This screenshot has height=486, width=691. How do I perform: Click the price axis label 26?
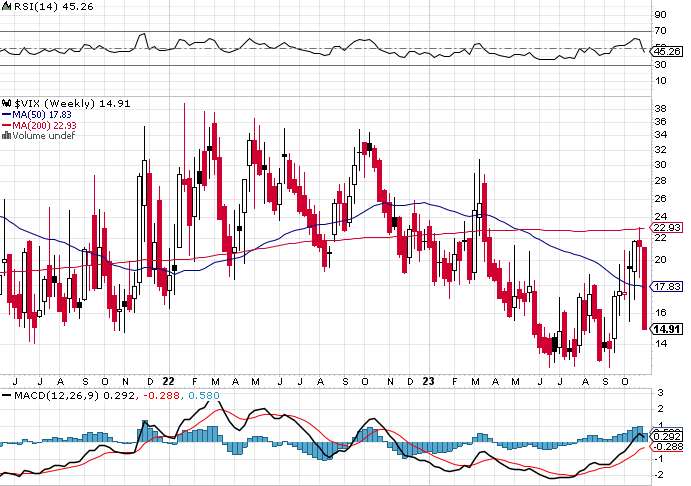click(x=660, y=199)
